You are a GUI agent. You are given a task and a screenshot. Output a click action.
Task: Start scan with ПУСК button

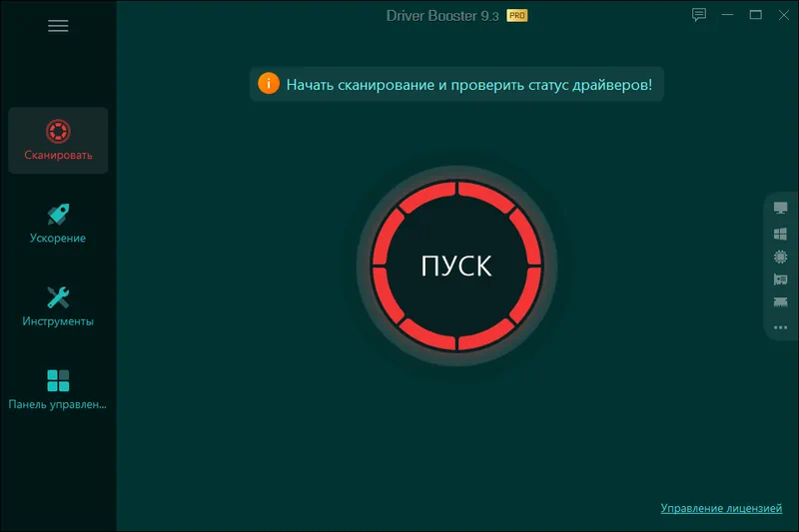click(x=456, y=266)
